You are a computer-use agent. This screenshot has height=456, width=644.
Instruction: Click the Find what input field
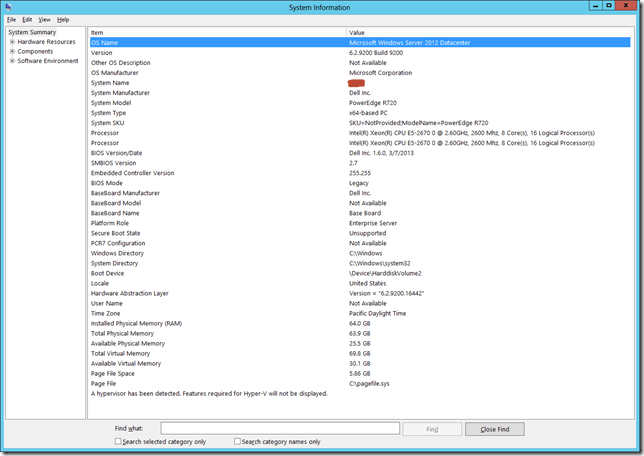(x=280, y=428)
